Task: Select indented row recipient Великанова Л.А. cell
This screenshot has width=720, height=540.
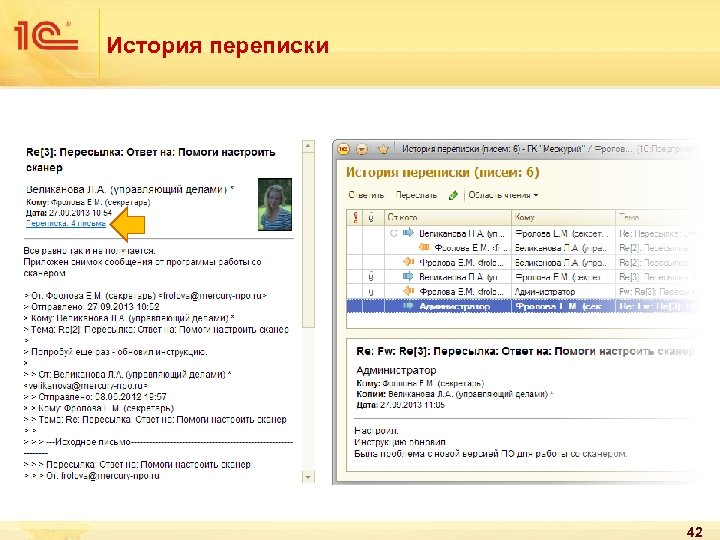Action: tap(562, 248)
